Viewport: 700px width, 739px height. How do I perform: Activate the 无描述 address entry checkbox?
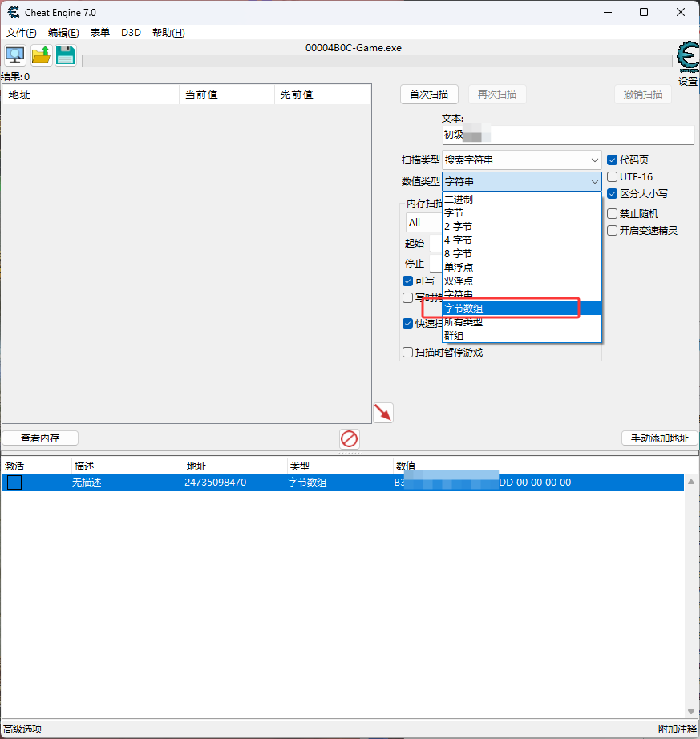pos(14,483)
